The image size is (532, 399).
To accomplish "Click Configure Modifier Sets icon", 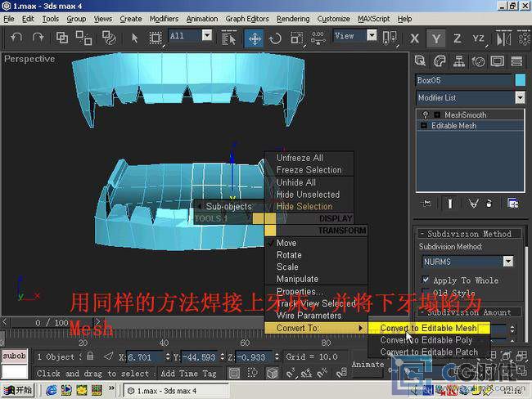I will [x=512, y=203].
